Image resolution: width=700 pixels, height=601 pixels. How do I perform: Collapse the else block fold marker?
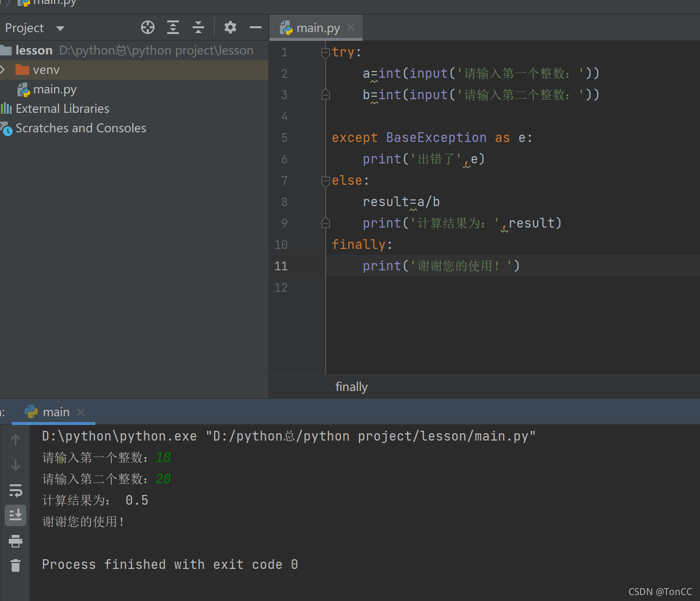[326, 181]
